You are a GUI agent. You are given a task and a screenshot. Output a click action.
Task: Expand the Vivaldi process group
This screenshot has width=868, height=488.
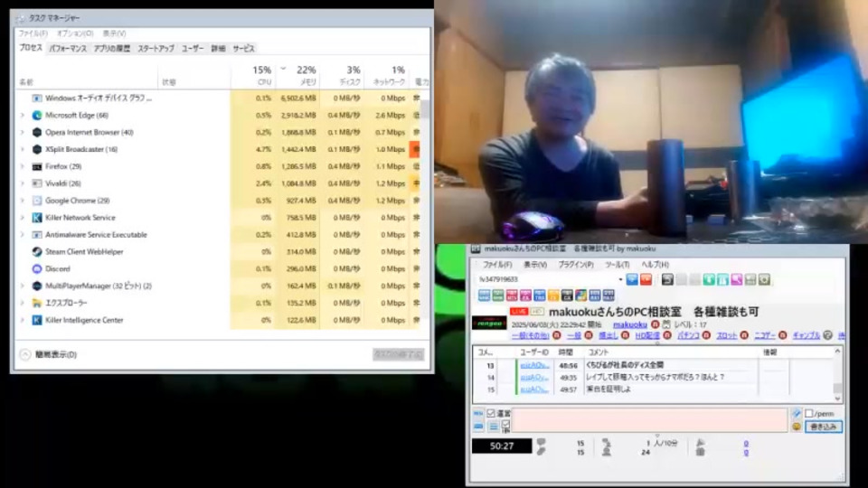23,183
